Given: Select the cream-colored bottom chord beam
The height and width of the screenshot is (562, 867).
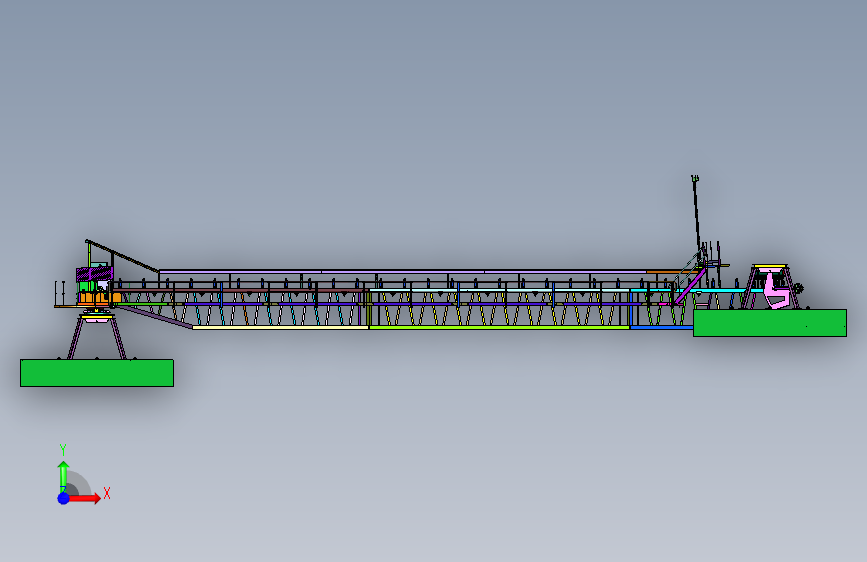Looking at the screenshot, I should coord(280,327).
